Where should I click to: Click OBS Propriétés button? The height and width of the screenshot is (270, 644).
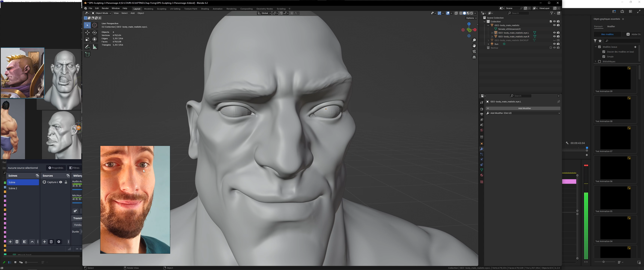[56, 168]
